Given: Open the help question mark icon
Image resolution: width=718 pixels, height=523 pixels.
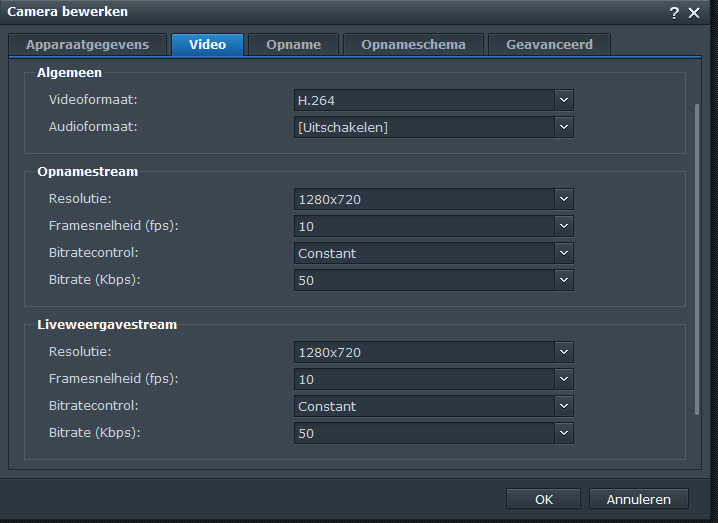Looking at the screenshot, I should (x=674, y=12).
